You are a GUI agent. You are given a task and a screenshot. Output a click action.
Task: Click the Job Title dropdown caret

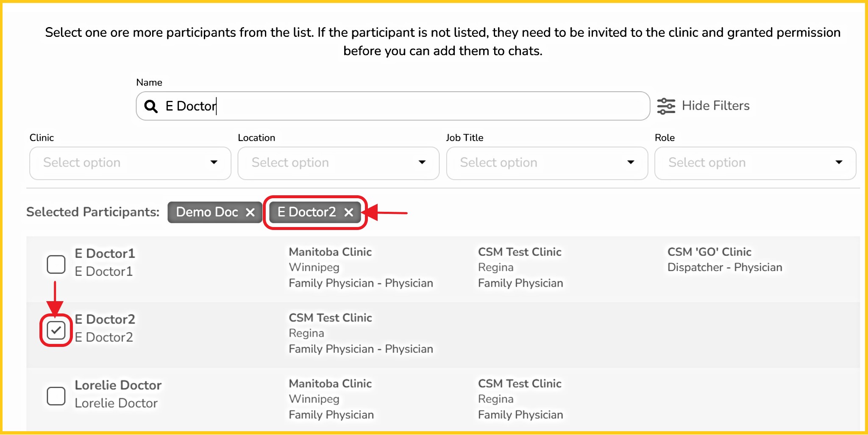coord(631,162)
